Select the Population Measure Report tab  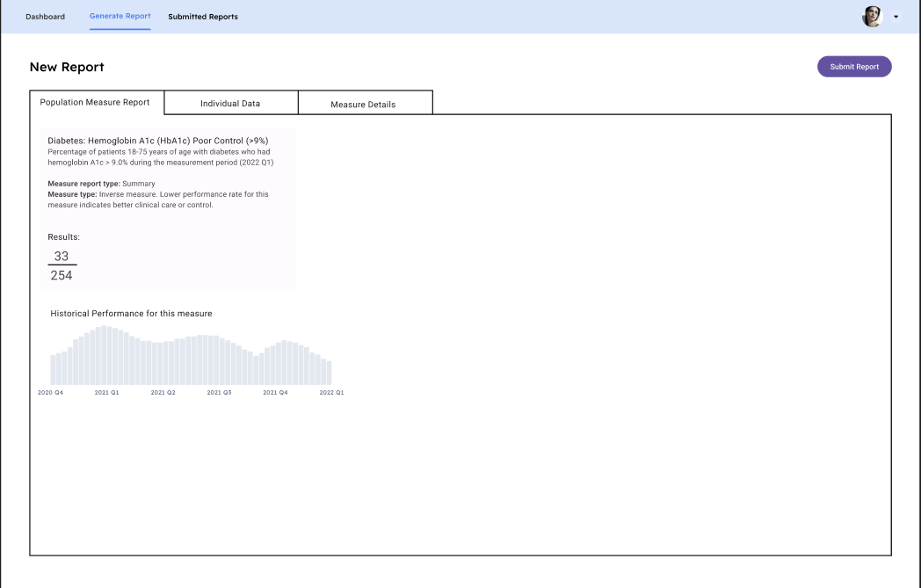pyautogui.click(x=95, y=102)
